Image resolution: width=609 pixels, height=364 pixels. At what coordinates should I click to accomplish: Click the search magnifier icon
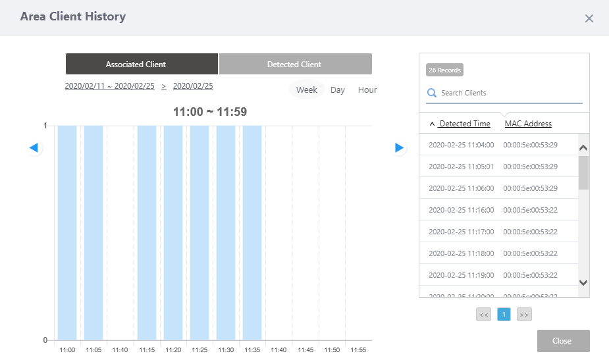(x=432, y=93)
